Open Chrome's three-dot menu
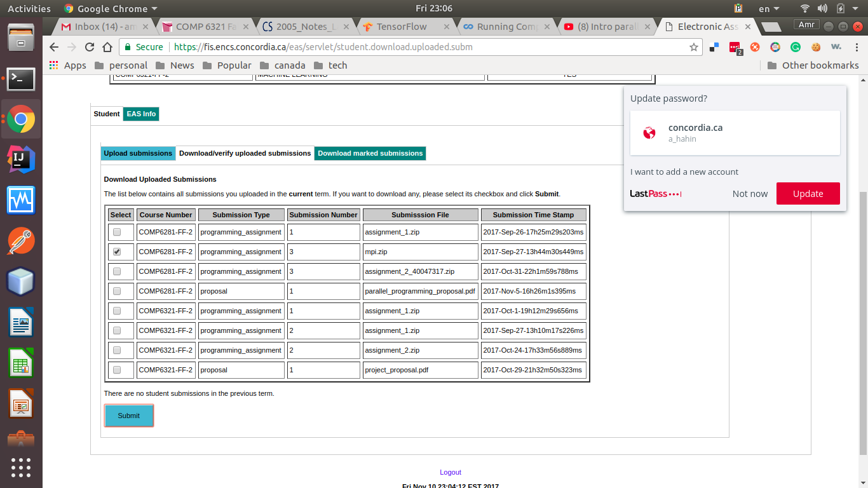Screen dimensions: 868x488 (x=855, y=47)
